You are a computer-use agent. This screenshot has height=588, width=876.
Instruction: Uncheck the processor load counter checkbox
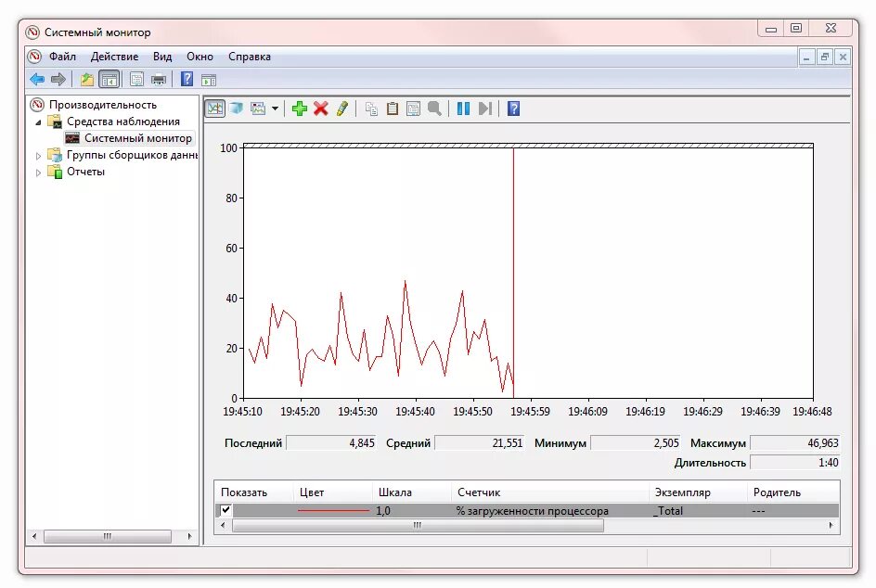225,509
